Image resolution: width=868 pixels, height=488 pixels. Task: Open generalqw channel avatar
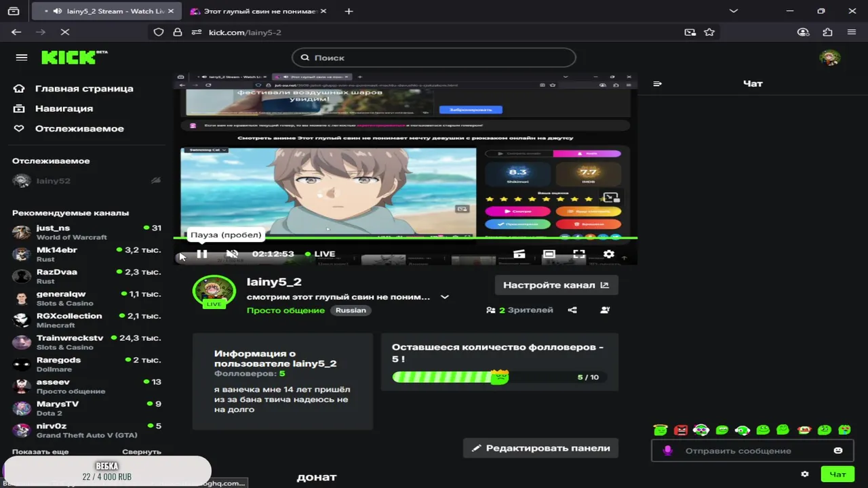point(22,298)
